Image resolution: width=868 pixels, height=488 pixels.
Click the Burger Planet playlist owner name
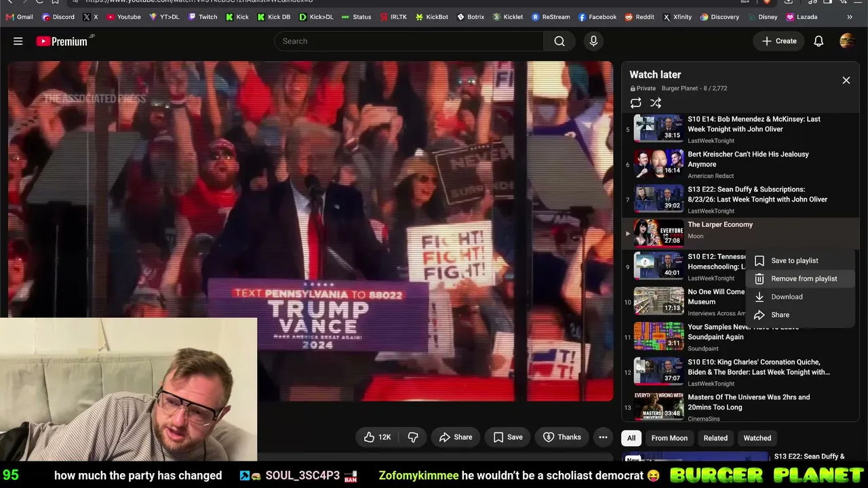point(679,89)
